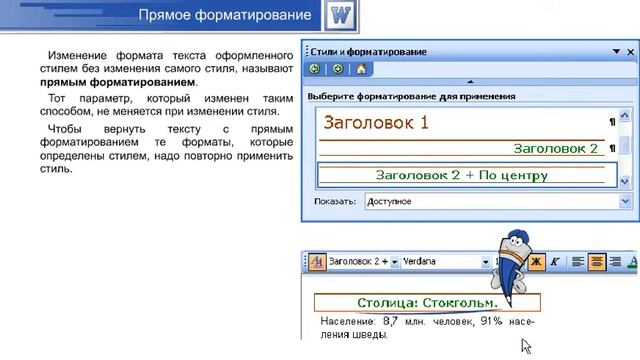Click the Показать: label
This screenshot has height=360, width=640.
click(x=335, y=201)
